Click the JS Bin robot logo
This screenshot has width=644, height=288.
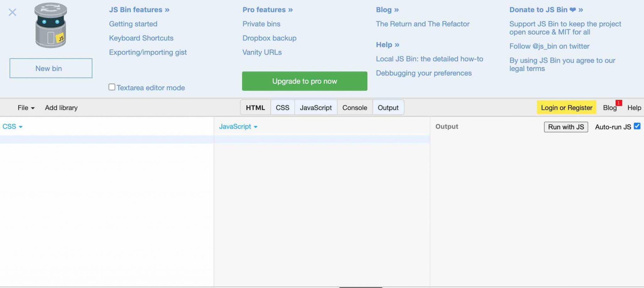[50, 25]
